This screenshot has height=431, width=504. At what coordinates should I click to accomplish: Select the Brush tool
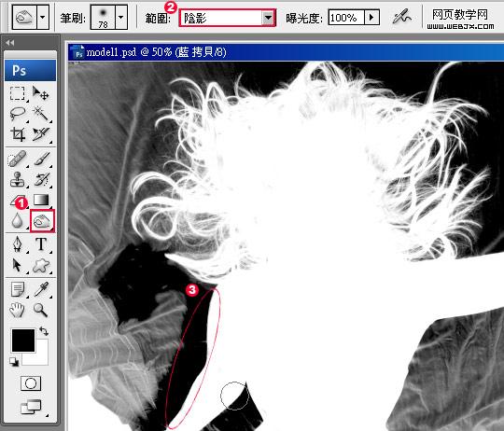41,159
